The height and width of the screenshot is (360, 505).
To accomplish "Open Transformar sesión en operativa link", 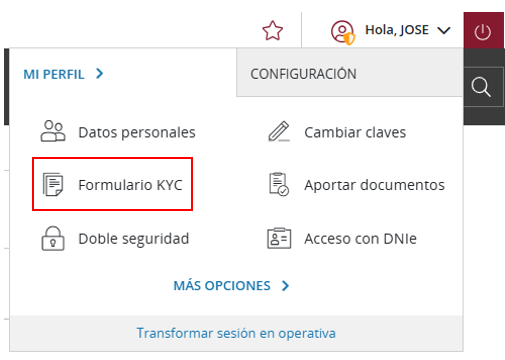I will [x=236, y=333].
